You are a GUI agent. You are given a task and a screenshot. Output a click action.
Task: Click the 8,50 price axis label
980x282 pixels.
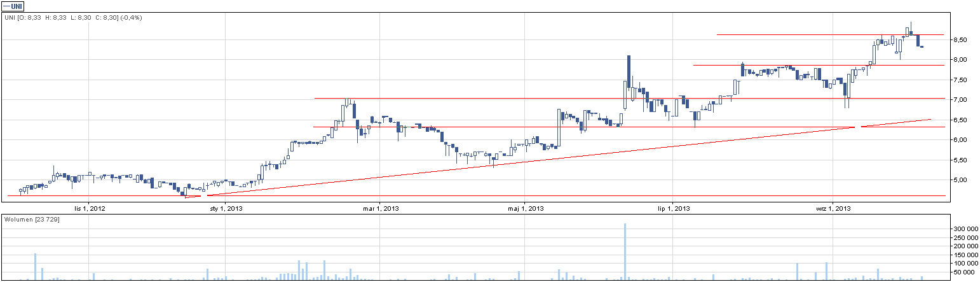click(x=960, y=39)
